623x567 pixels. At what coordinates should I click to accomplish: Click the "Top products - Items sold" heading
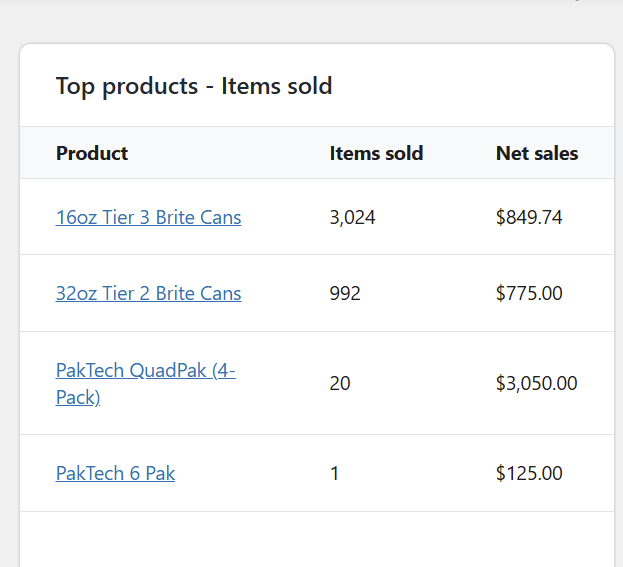pos(194,86)
